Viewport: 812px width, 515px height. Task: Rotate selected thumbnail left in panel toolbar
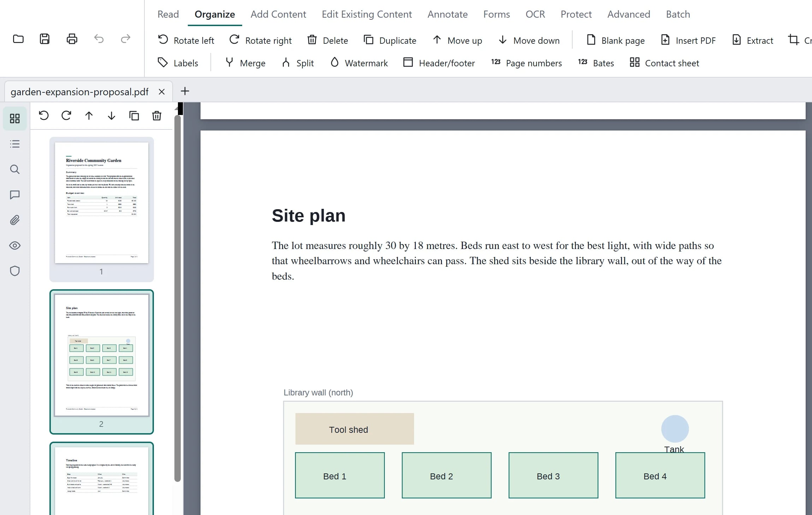pyautogui.click(x=44, y=116)
